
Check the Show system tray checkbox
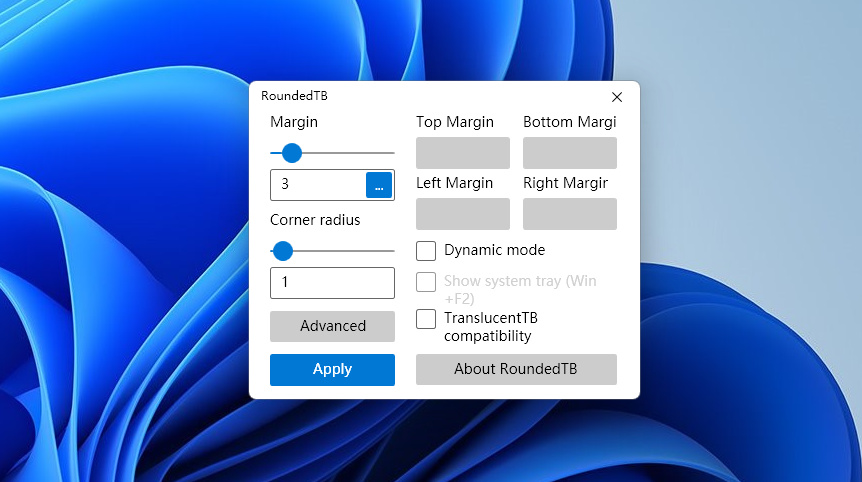click(426, 282)
